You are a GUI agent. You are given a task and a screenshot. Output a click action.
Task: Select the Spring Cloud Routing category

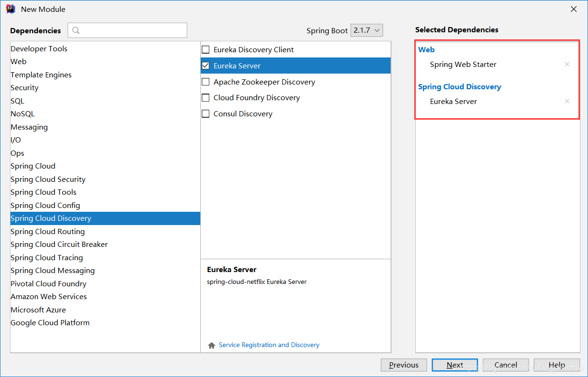coord(105,232)
